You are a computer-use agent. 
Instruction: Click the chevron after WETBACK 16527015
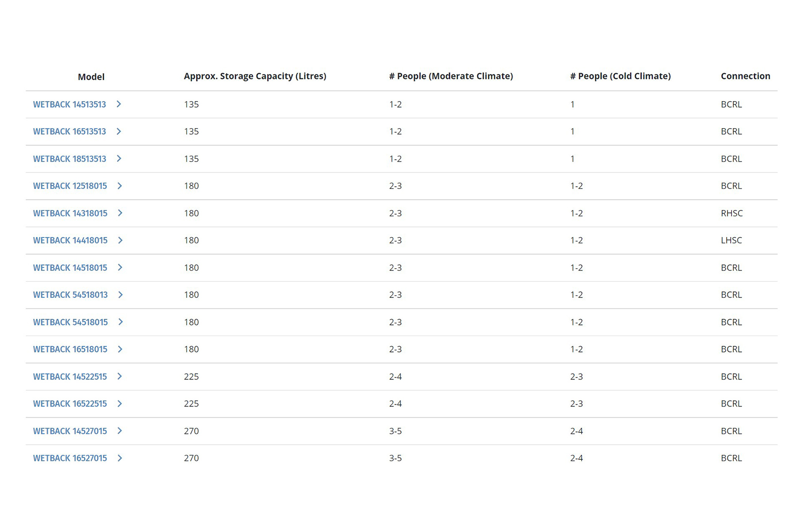[x=120, y=459]
